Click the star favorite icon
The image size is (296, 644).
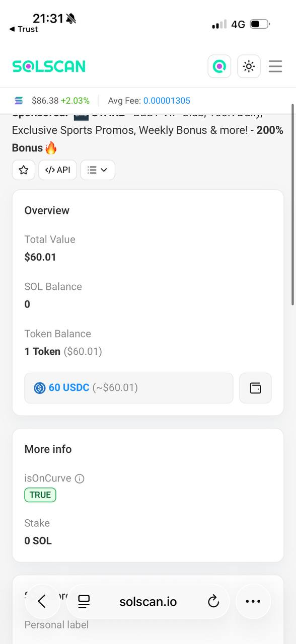(24, 170)
